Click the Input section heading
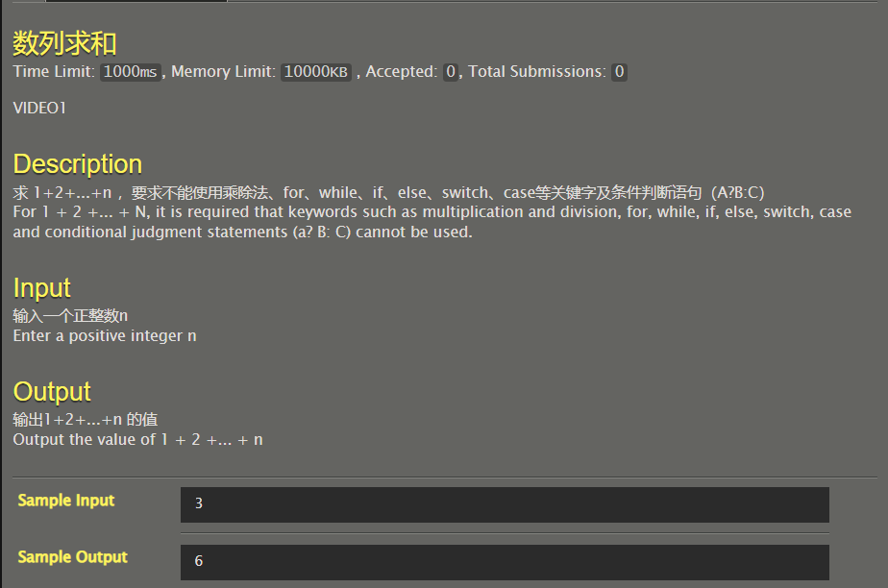Viewport: 888px width, 588px height. 42,288
